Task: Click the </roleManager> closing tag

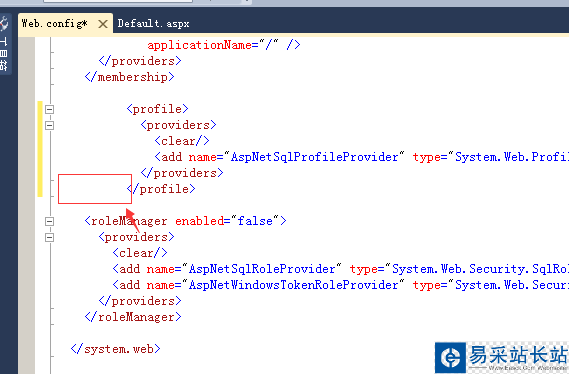Action: pyautogui.click(x=133, y=317)
